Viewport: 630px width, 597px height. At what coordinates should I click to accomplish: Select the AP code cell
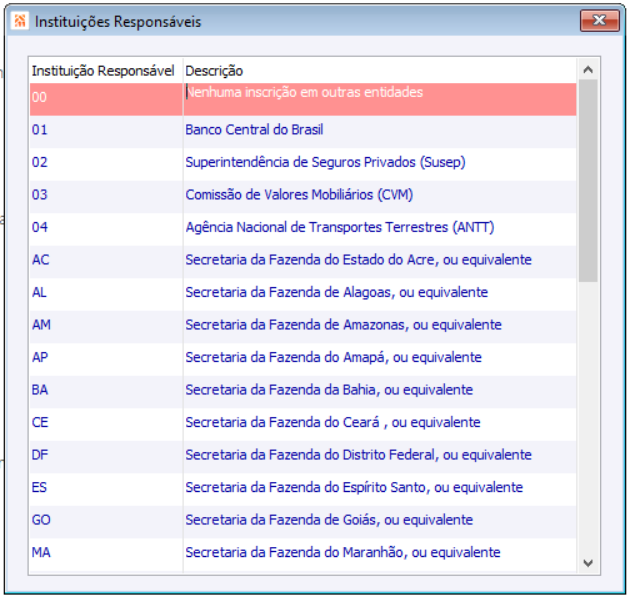[106, 358]
